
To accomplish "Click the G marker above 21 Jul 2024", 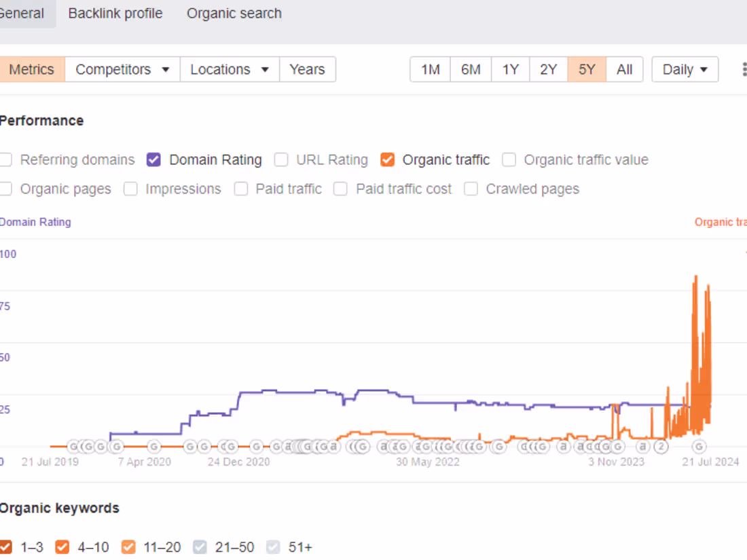I will [699, 447].
